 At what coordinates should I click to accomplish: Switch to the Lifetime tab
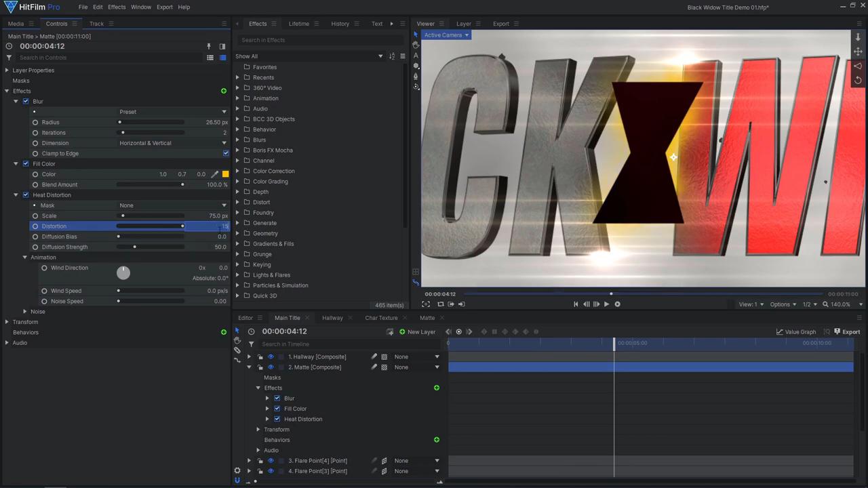(299, 24)
